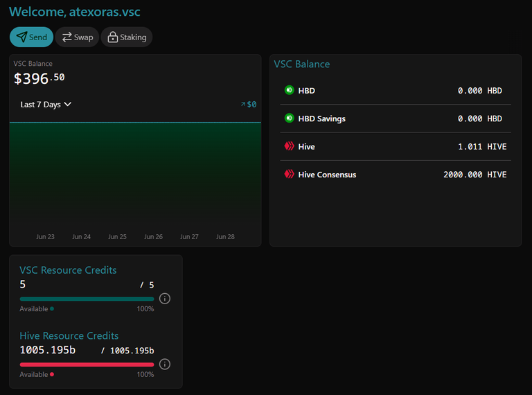This screenshot has width=532, height=395.
Task: Open Hive Resource Credits info icon
Action: pos(165,364)
